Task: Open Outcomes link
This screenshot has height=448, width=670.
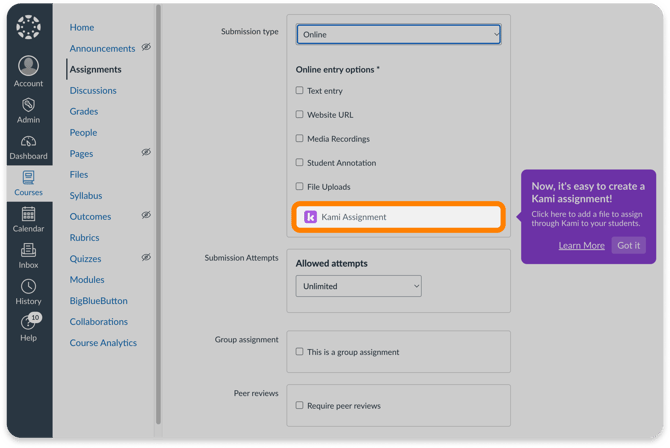Action: coord(90,217)
